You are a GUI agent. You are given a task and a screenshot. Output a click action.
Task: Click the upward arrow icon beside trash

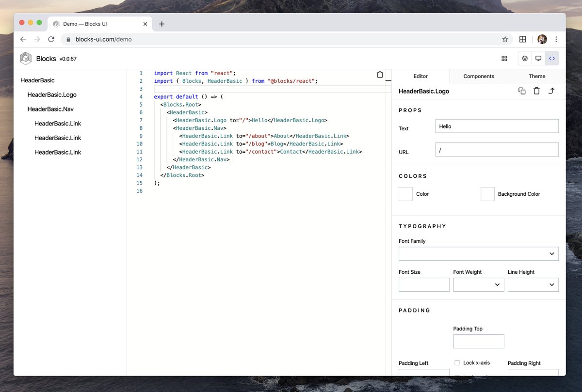(551, 91)
